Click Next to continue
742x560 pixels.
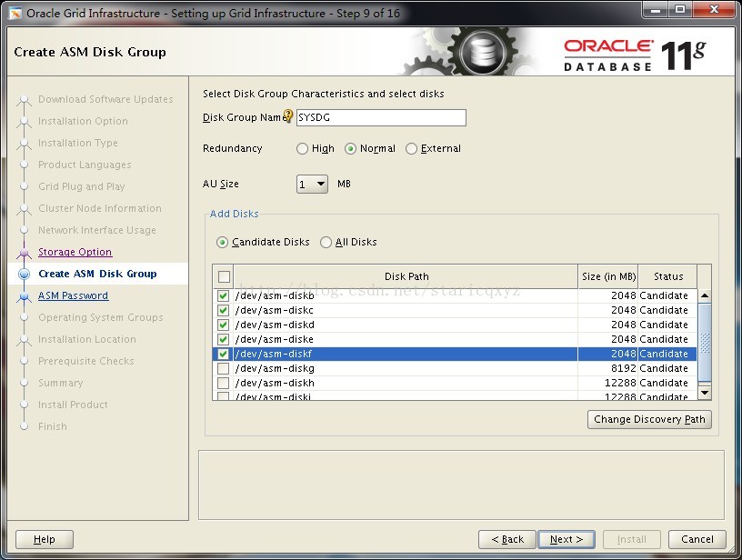click(566, 539)
